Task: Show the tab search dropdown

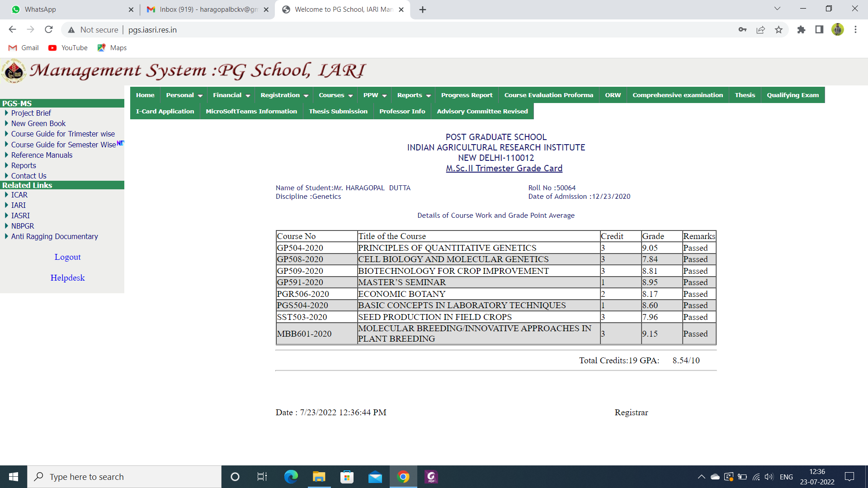Action: tap(777, 9)
